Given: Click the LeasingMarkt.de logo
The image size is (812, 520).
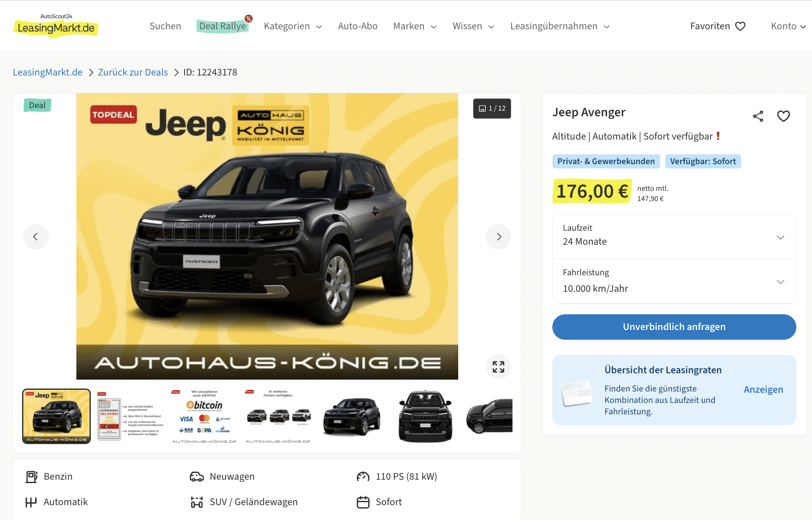Looking at the screenshot, I should 56,26.
